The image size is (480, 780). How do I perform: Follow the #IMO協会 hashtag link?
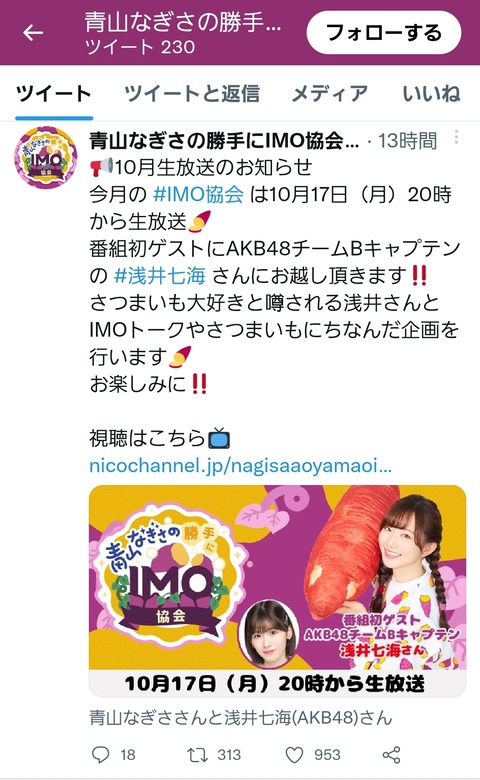tap(198, 194)
